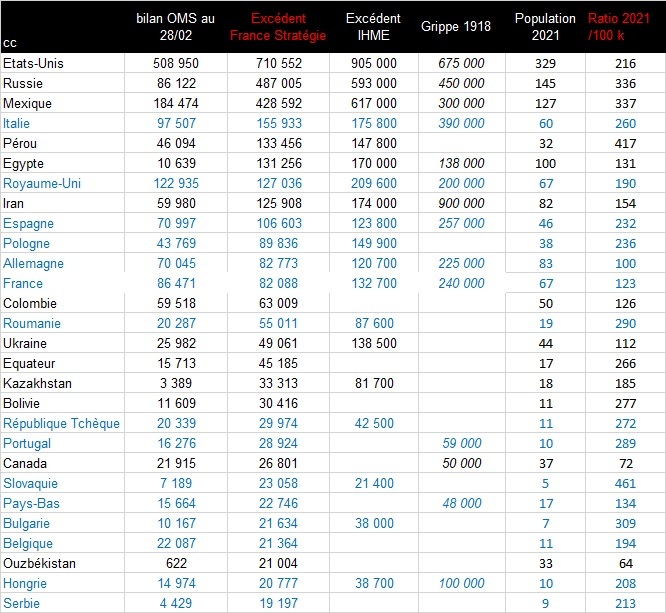Click Iran's Grippe 1918 value 900 000
This screenshot has width=666, height=613.
[464, 203]
